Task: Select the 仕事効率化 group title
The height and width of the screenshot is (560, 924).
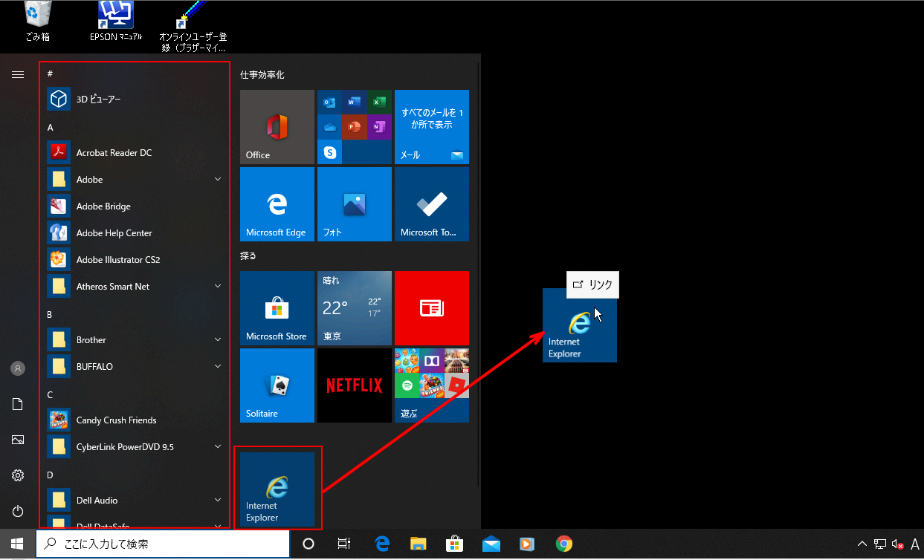Action: click(x=262, y=75)
